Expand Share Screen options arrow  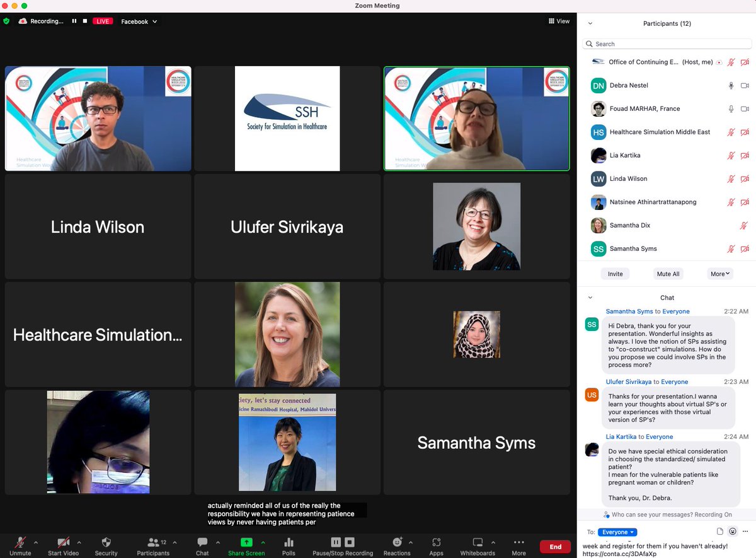263,542
